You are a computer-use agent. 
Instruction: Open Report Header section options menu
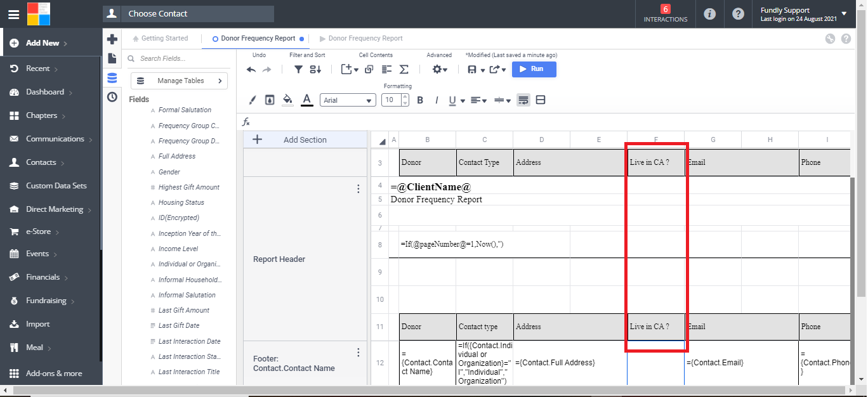[358, 189]
